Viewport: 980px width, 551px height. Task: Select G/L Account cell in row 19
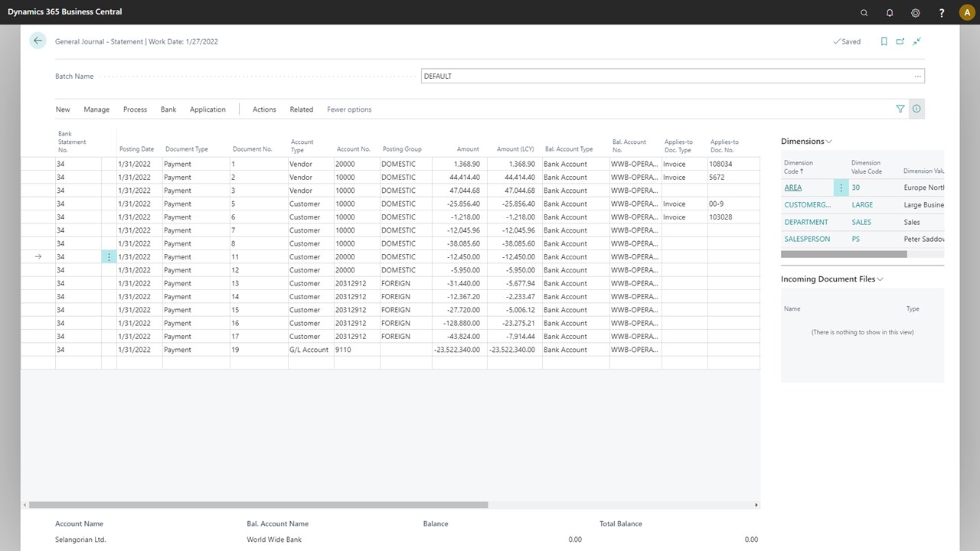click(311, 350)
